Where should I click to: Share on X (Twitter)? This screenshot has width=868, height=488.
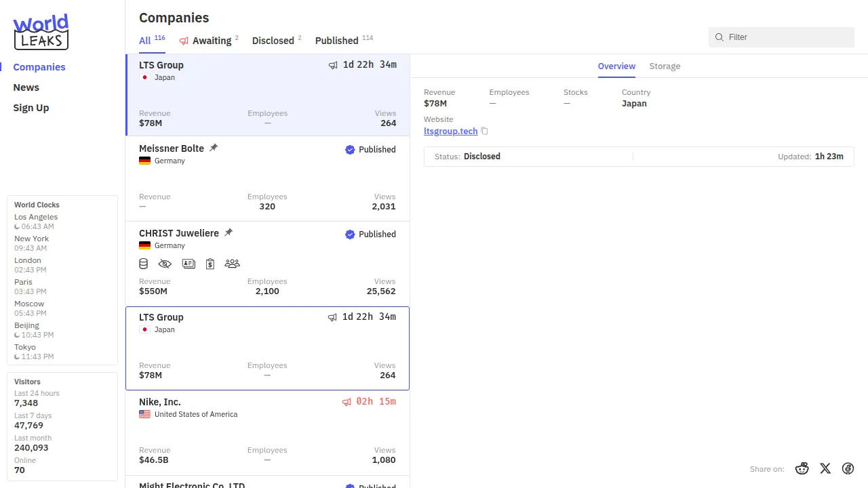[825, 468]
